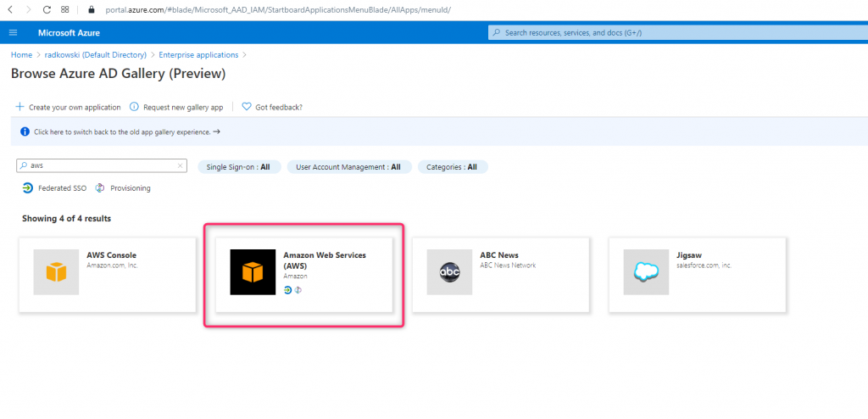Open the Azure portal hamburger menu
Image resolution: width=868 pixels, height=419 pixels.
pos(14,33)
